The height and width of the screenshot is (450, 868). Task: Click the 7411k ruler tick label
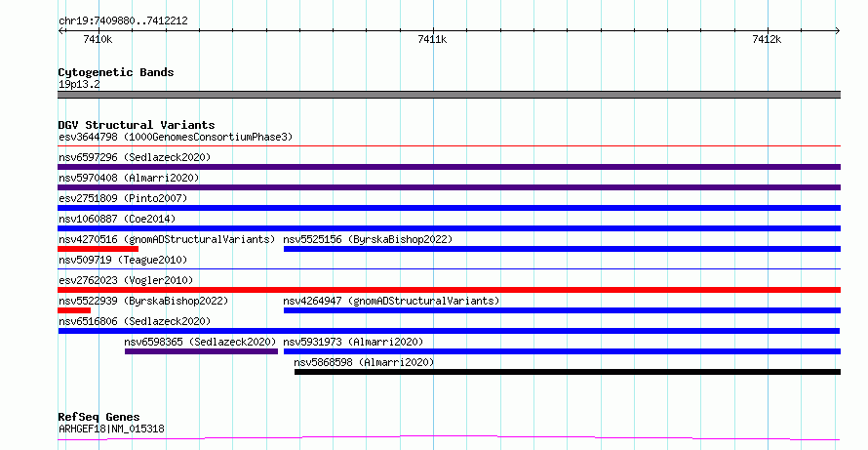point(432,39)
